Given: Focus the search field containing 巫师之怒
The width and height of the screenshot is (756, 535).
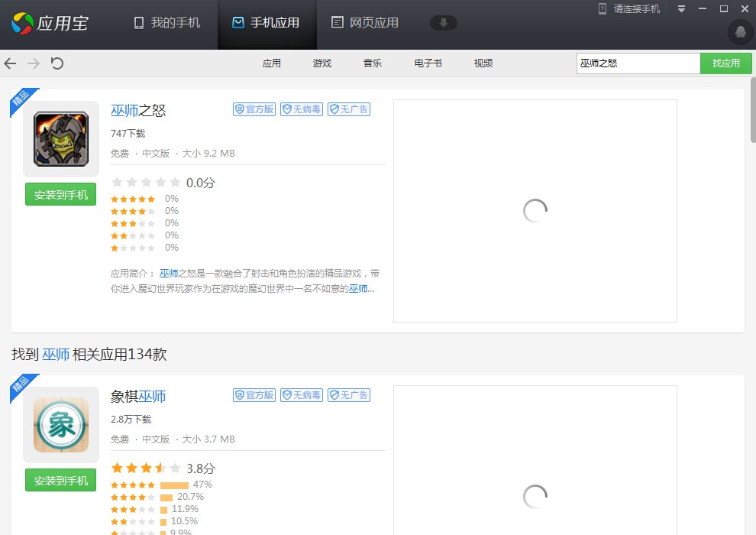Looking at the screenshot, I should (x=638, y=63).
